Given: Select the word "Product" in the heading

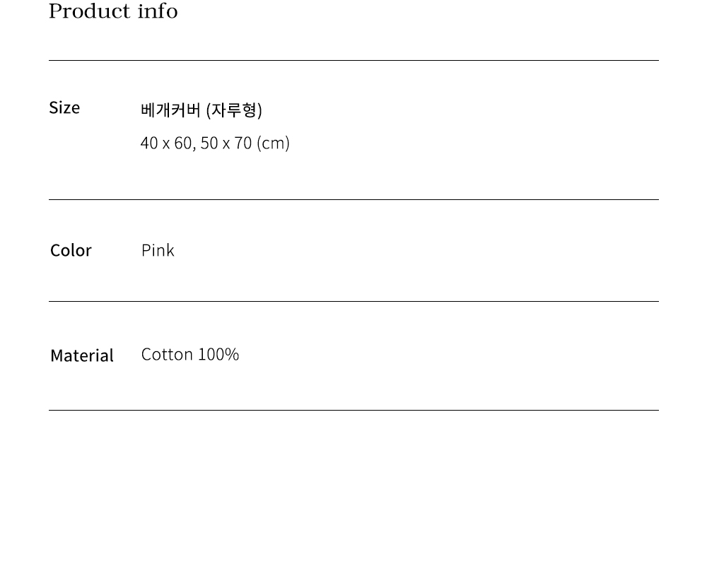Looking at the screenshot, I should click(90, 11).
